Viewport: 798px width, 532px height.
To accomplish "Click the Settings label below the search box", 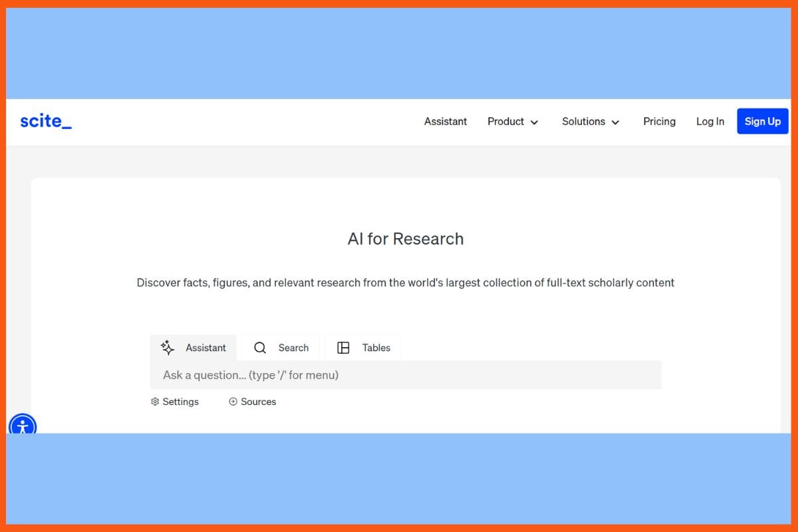I will pyautogui.click(x=180, y=401).
